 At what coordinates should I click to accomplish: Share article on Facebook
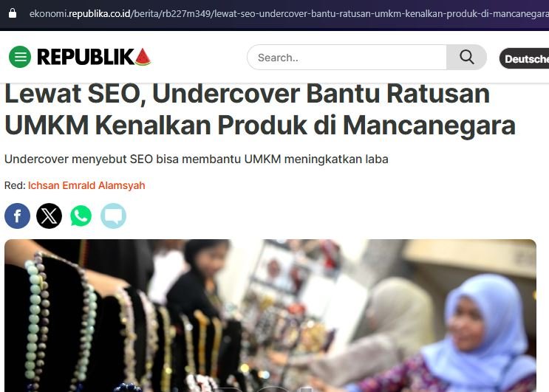pos(17,216)
